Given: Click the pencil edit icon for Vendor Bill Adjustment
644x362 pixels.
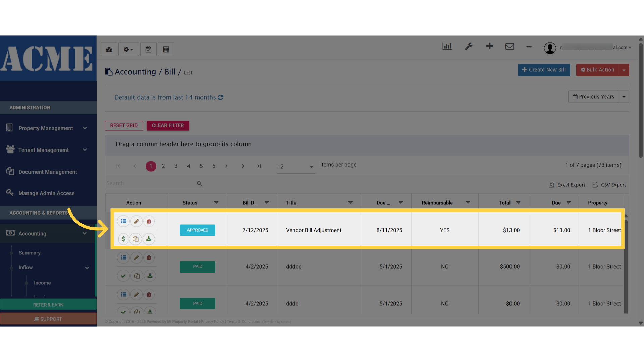Looking at the screenshot, I should click(136, 221).
